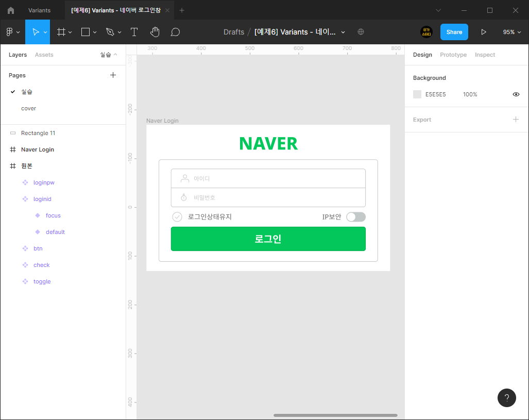Click the Rectangle 11 layer icon
The image size is (529, 420).
click(13, 133)
